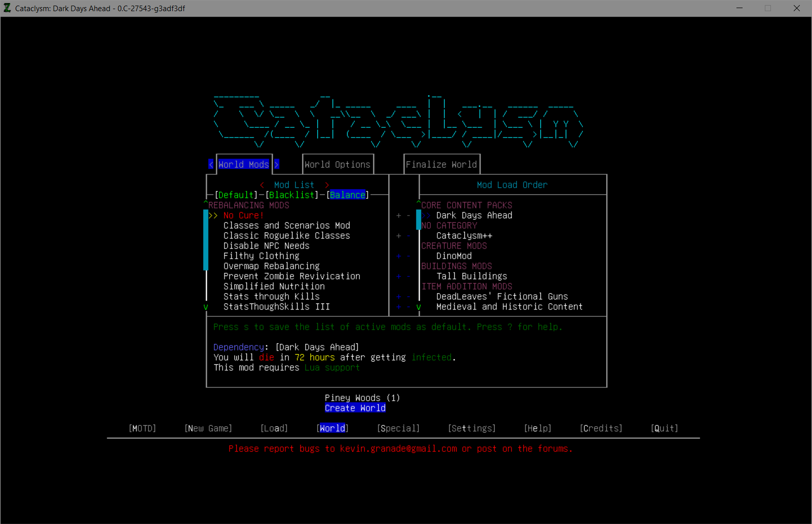Click the Mod List scrollbar thumb

click(x=206, y=240)
